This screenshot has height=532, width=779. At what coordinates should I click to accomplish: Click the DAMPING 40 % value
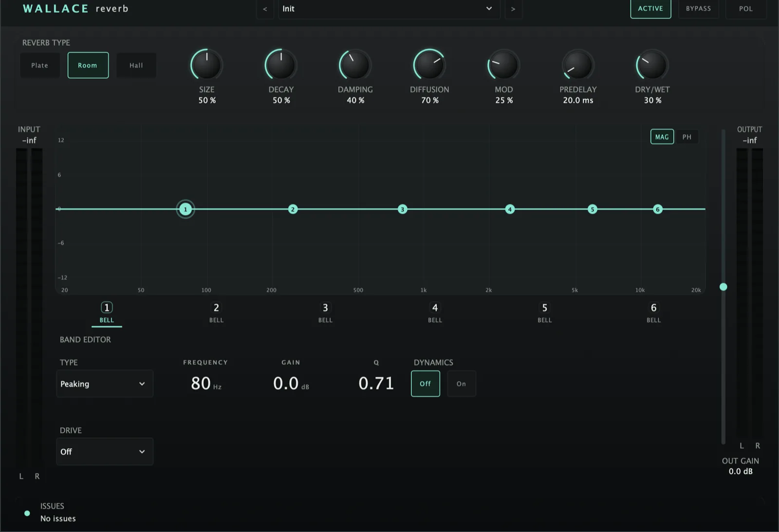[355, 100]
